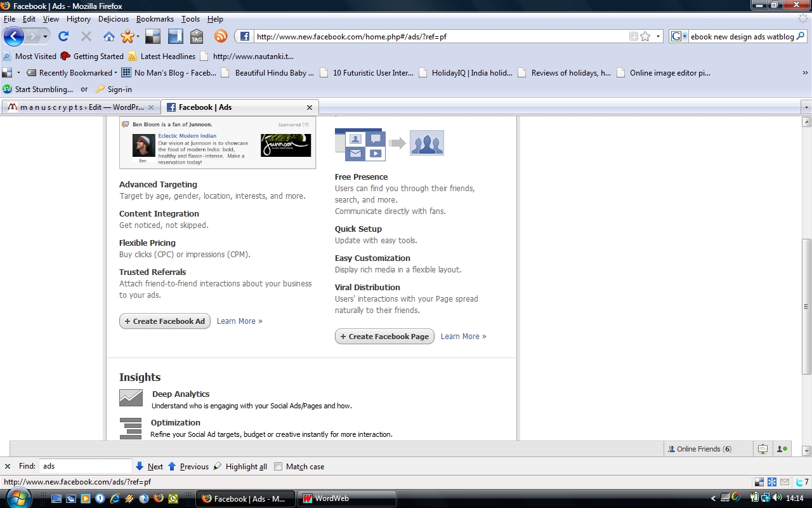Click the search magnifier icon
Viewport: 812px width, 508px height.
pos(801,36)
